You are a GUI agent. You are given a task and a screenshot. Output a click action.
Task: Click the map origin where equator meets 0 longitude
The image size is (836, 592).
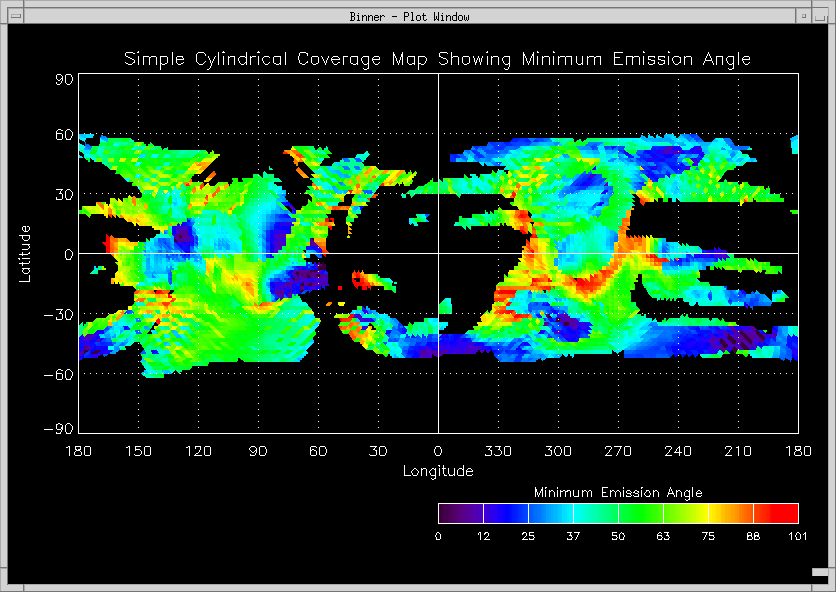[438, 254]
